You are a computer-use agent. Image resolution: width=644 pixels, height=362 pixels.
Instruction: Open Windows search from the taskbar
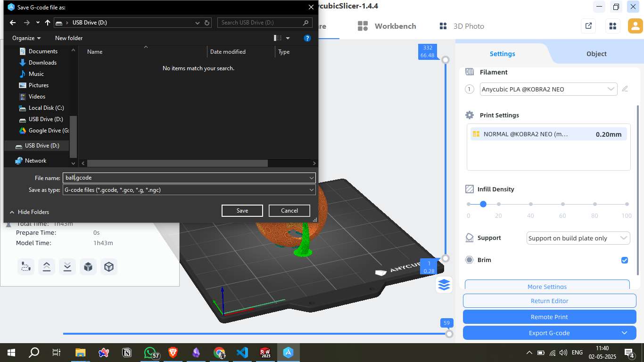(x=34, y=353)
